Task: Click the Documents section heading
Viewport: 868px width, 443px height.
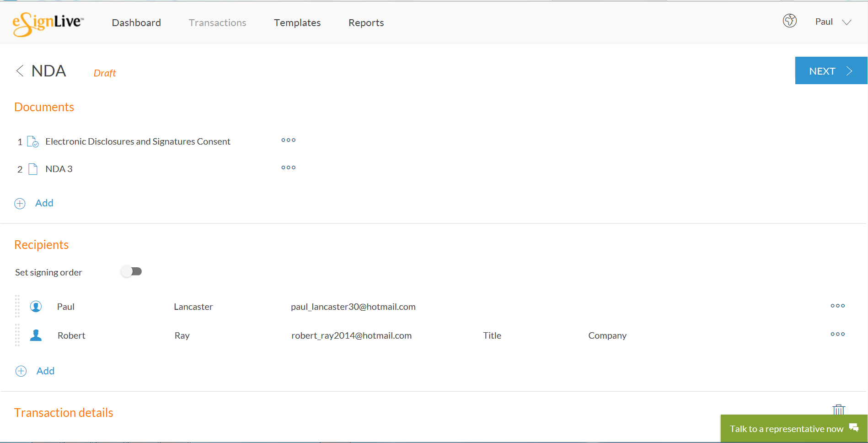Action: point(44,107)
